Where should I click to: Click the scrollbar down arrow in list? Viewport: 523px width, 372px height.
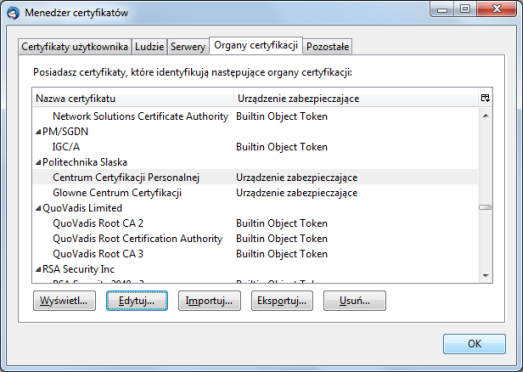click(486, 276)
